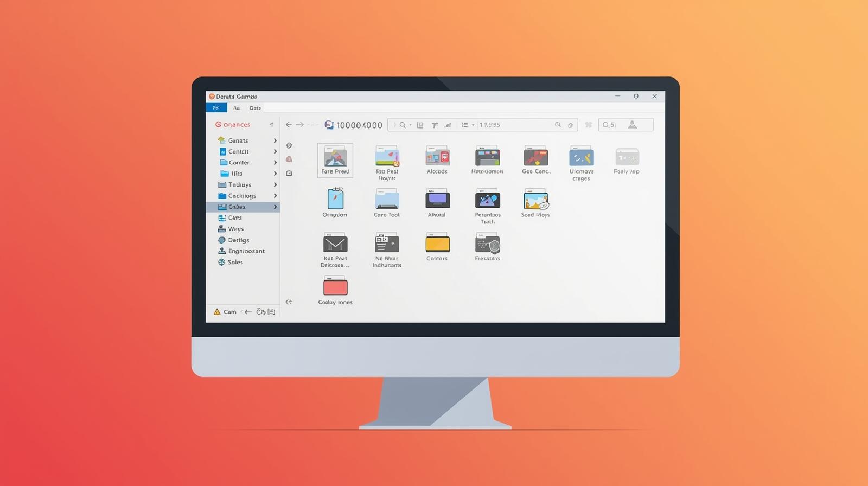The image size is (868, 486).
Task: Open the list view dropdown arrow
Action: tap(473, 125)
